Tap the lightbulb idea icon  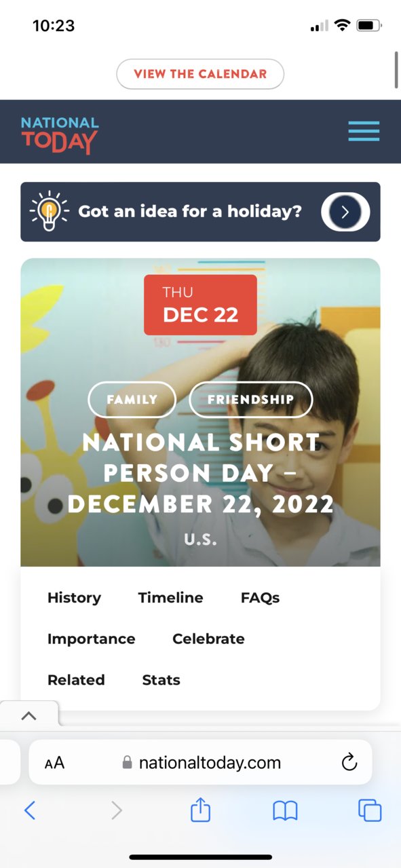pyautogui.click(x=49, y=211)
